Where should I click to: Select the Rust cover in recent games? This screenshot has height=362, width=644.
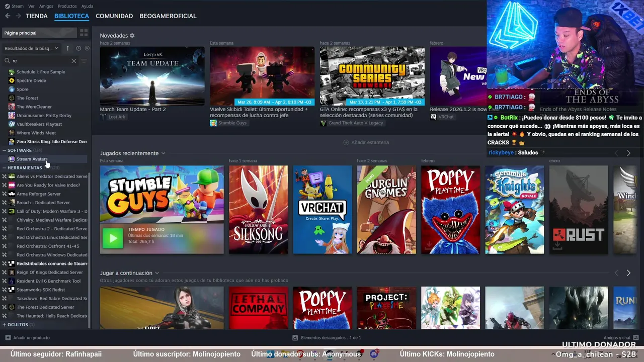(579, 210)
